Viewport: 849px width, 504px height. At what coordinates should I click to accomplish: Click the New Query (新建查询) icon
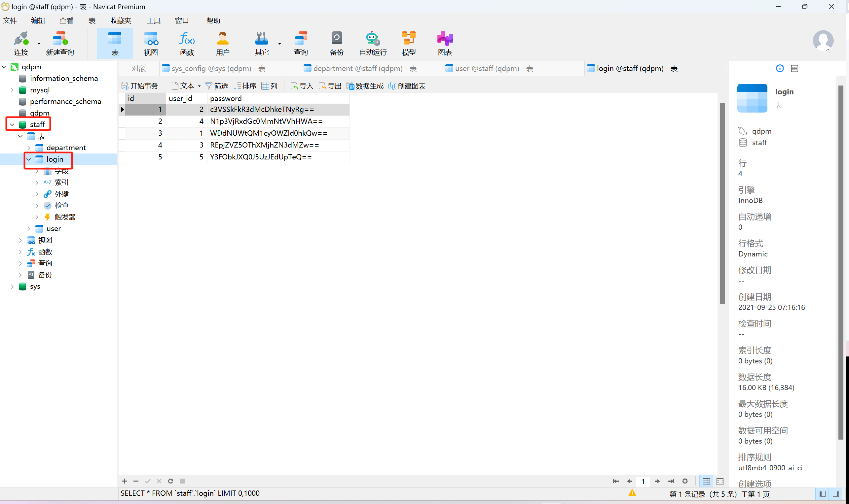pyautogui.click(x=60, y=43)
